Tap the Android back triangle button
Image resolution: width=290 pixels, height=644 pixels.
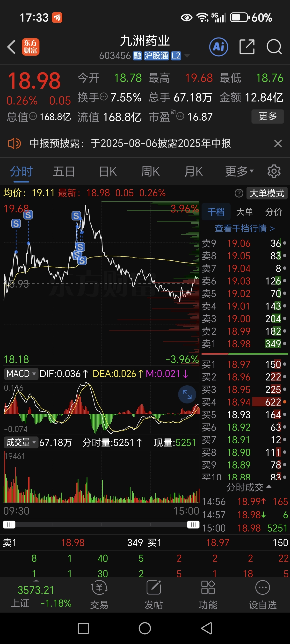click(207, 628)
